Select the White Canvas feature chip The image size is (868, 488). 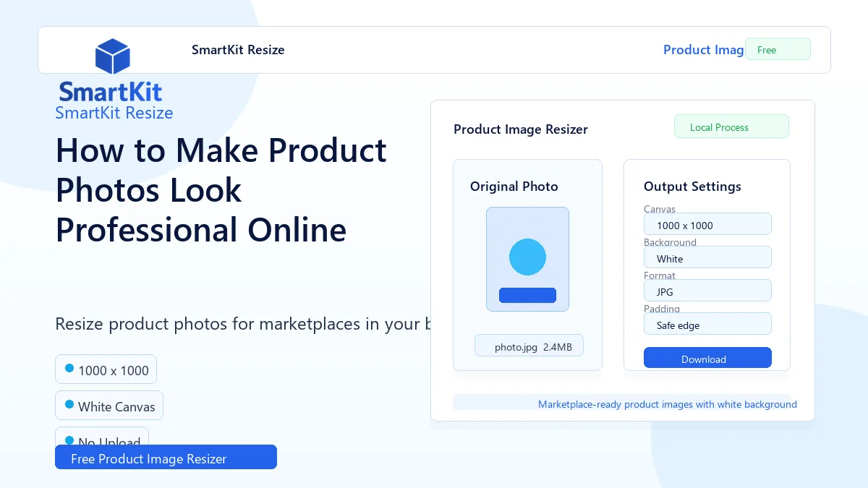tap(109, 406)
